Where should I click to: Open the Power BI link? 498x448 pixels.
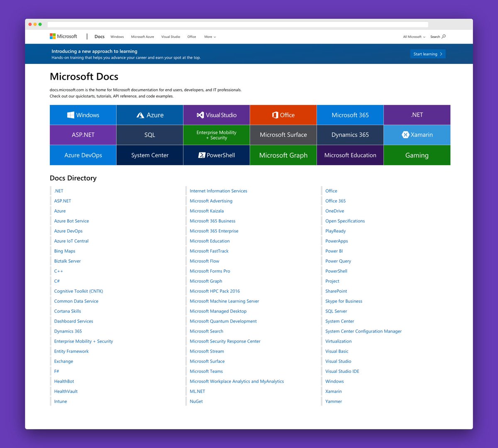pyautogui.click(x=334, y=251)
